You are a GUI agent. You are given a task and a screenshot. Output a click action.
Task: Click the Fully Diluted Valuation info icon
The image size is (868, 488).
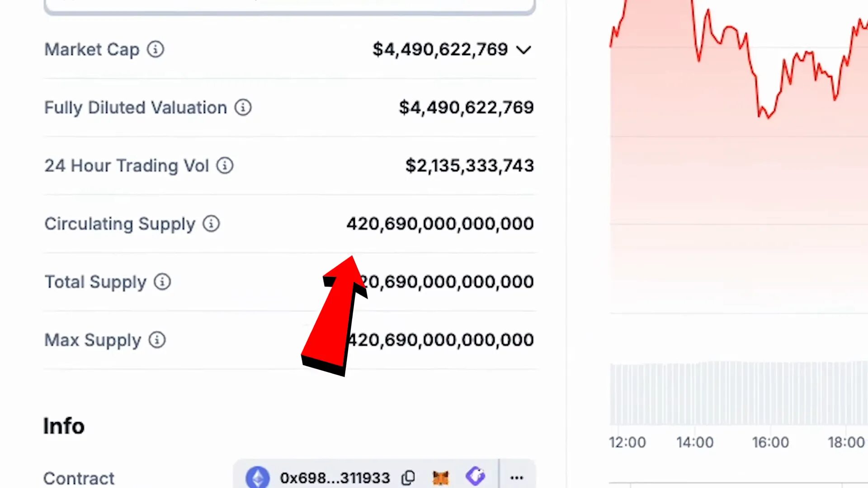(x=243, y=108)
